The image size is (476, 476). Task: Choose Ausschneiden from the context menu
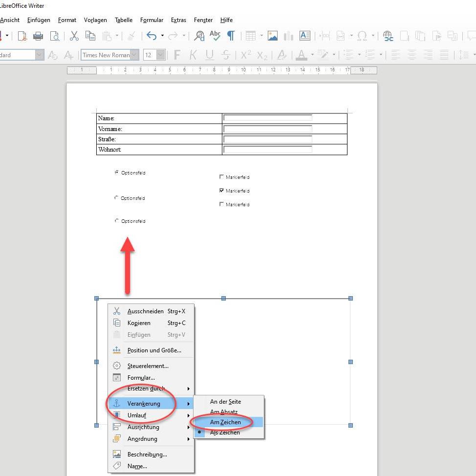click(x=151, y=311)
